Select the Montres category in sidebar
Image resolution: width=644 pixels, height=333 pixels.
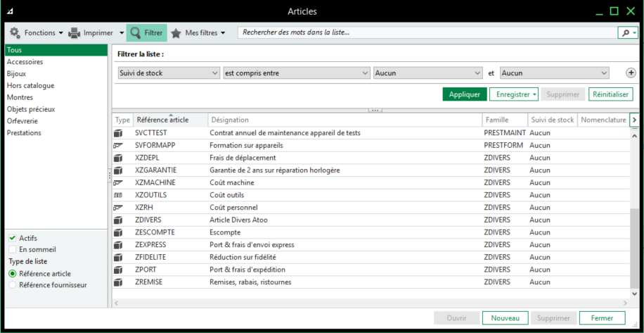[20, 98]
